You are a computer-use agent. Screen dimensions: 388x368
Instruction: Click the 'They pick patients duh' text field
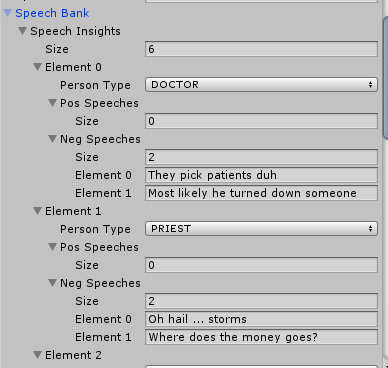(x=261, y=175)
